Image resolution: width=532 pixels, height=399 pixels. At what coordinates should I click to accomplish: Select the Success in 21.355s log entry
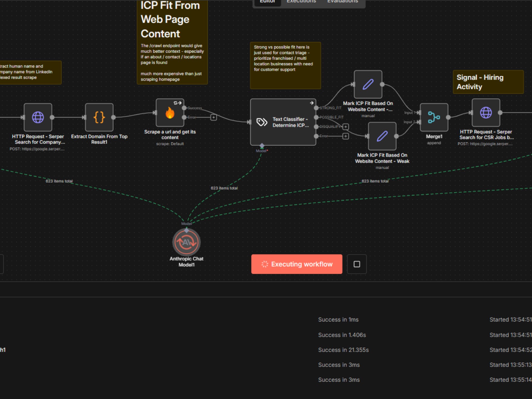coord(343,350)
